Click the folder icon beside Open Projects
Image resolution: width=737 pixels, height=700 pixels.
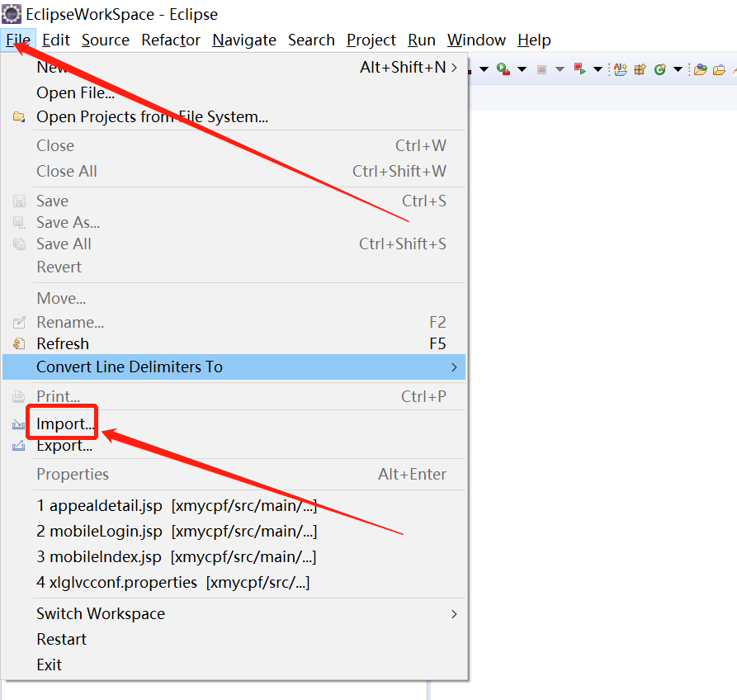19,116
